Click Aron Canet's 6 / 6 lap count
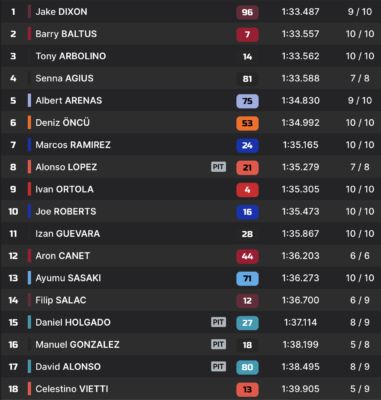 (x=360, y=256)
